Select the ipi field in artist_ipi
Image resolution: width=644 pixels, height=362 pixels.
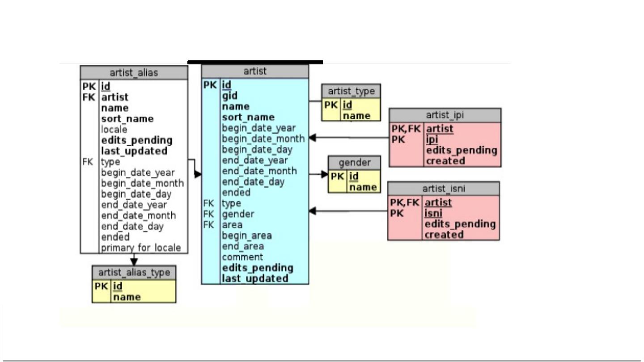point(433,139)
